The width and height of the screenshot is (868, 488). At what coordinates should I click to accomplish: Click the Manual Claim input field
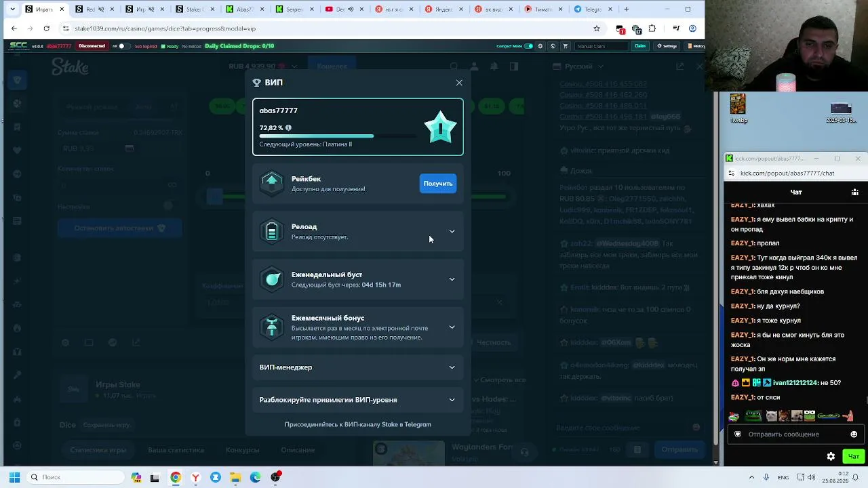coord(601,46)
